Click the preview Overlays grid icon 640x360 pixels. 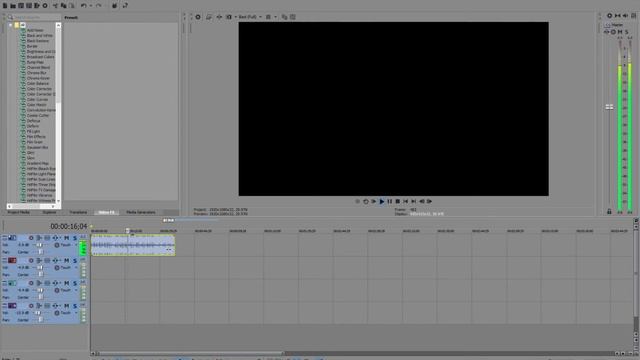click(268, 17)
